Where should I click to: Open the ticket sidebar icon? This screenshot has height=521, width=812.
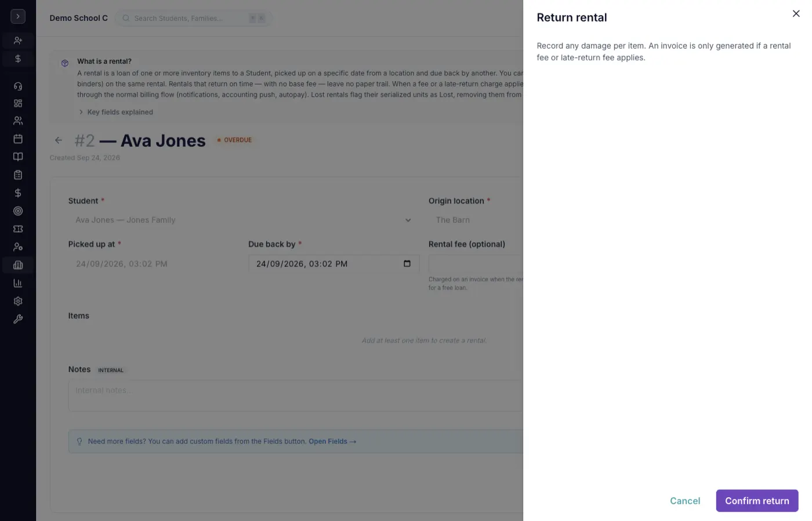point(18,229)
